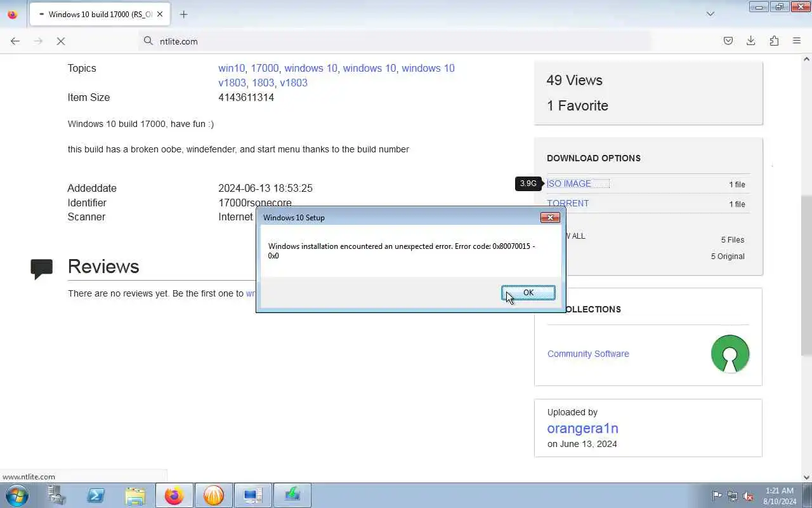
Task: Open Firefox View
Action: tap(13, 14)
